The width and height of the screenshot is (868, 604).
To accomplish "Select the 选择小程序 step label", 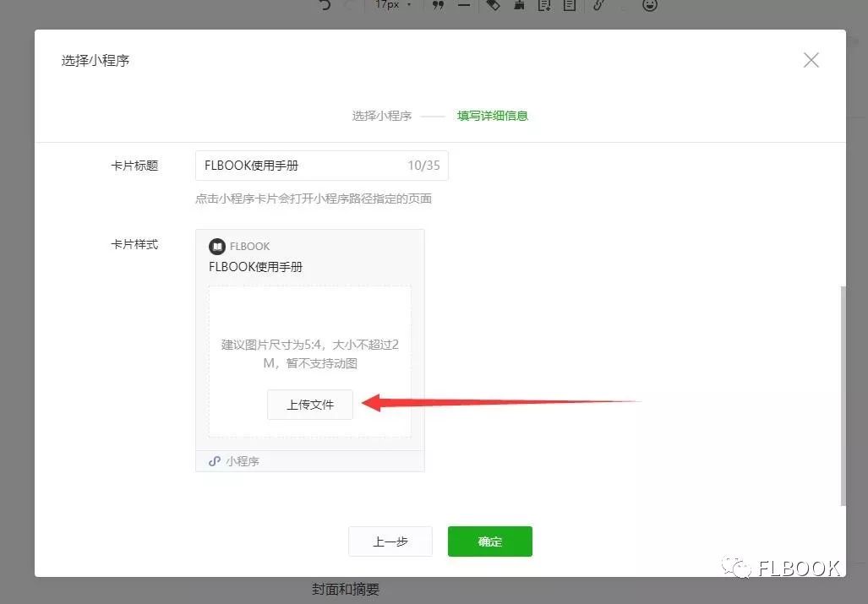I will [382, 116].
